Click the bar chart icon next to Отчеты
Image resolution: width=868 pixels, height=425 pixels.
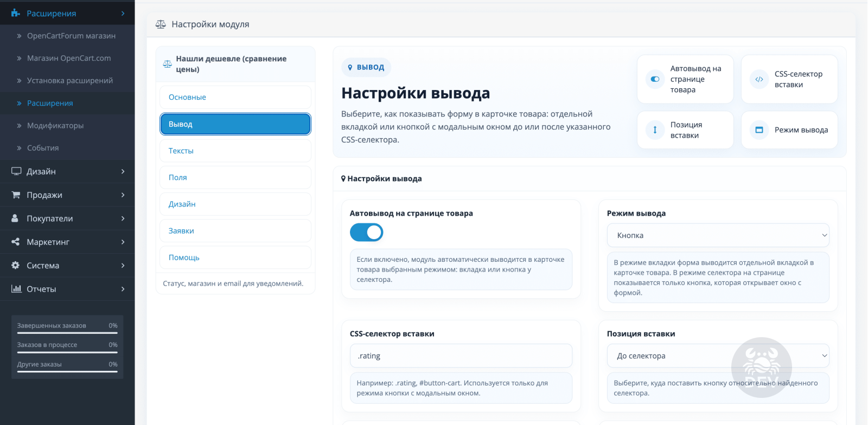click(x=16, y=288)
